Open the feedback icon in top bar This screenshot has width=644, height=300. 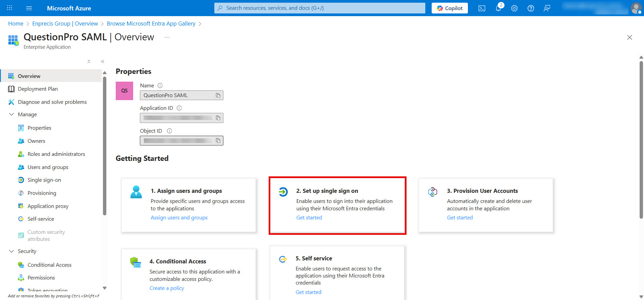coord(547,8)
